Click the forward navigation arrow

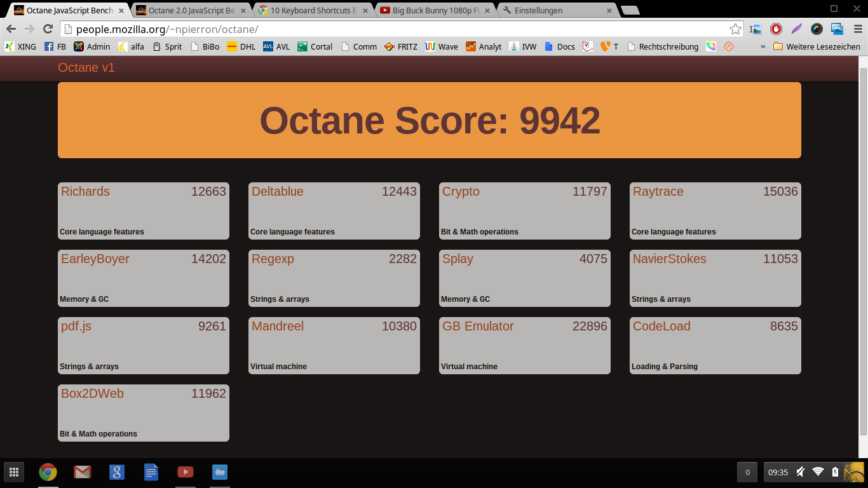29,29
